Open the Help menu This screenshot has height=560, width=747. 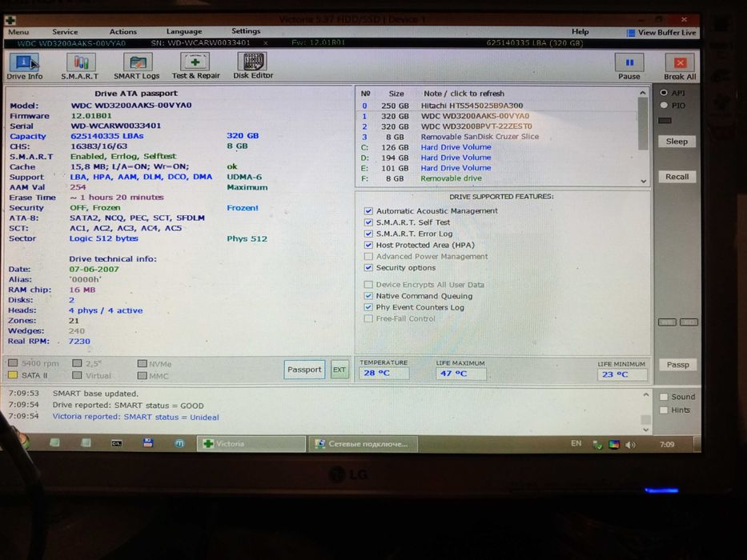coord(580,31)
